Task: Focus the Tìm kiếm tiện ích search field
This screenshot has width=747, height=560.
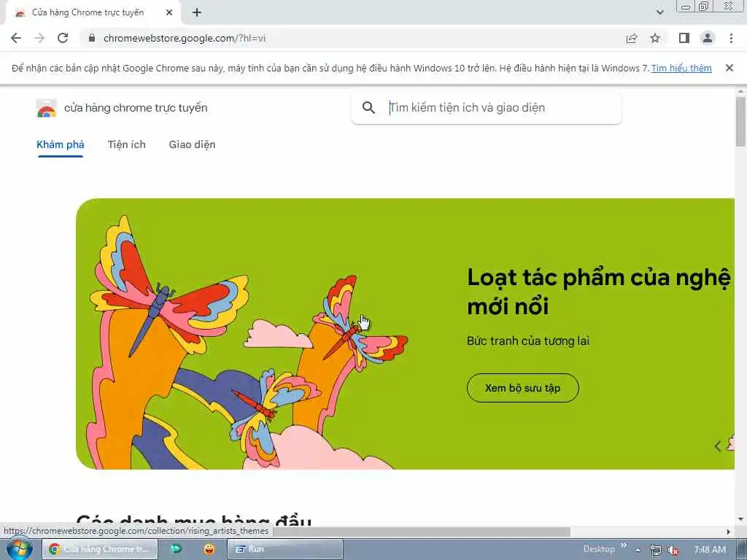Action: click(487, 108)
